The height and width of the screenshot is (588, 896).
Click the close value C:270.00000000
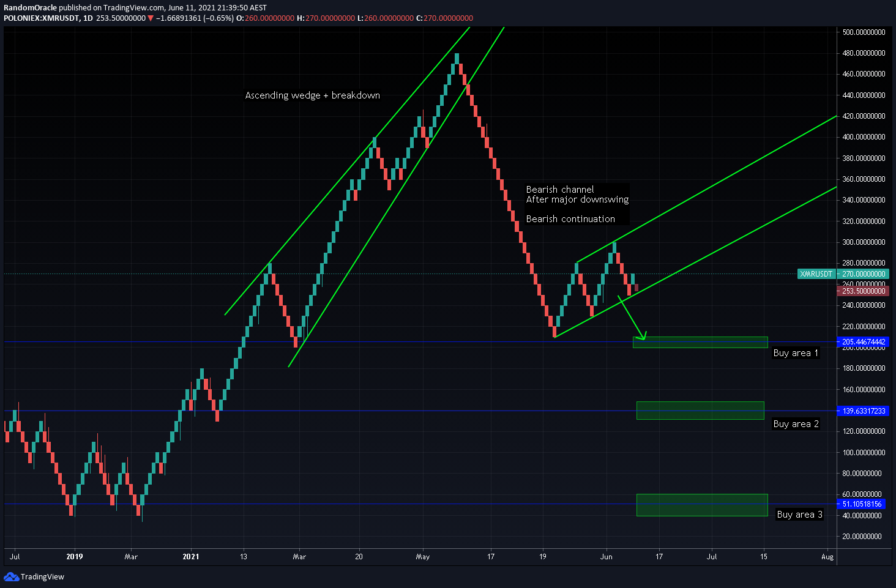tap(444, 18)
